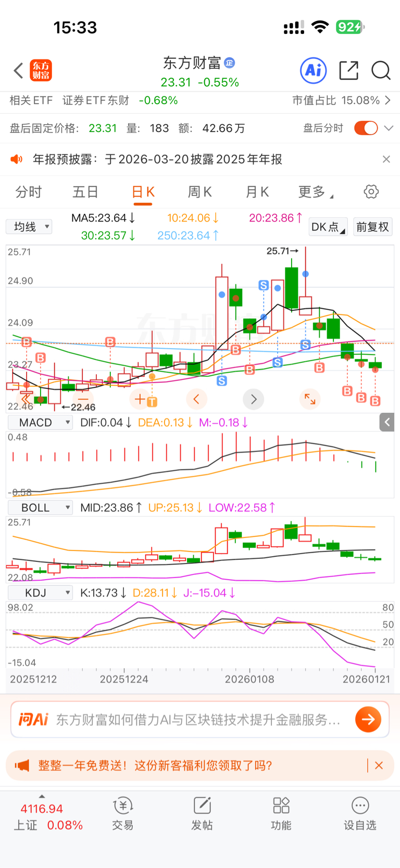Zoom in chart with plus icon
The height and width of the screenshot is (868, 400).
pos(140,399)
